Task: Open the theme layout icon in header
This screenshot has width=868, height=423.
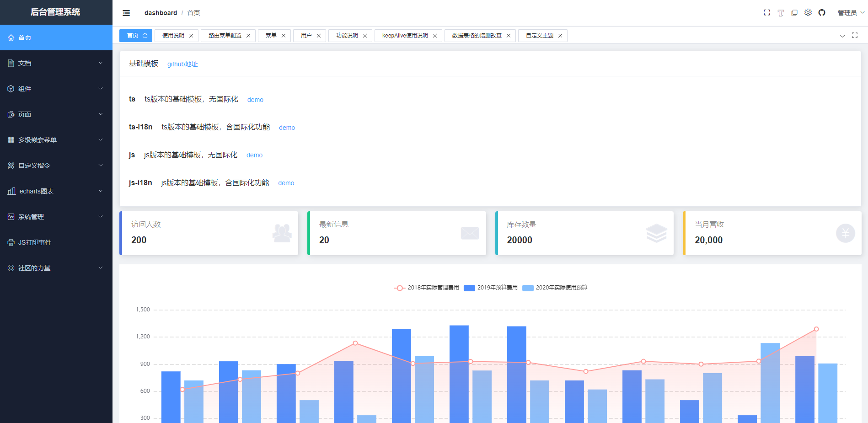Action: (x=794, y=13)
